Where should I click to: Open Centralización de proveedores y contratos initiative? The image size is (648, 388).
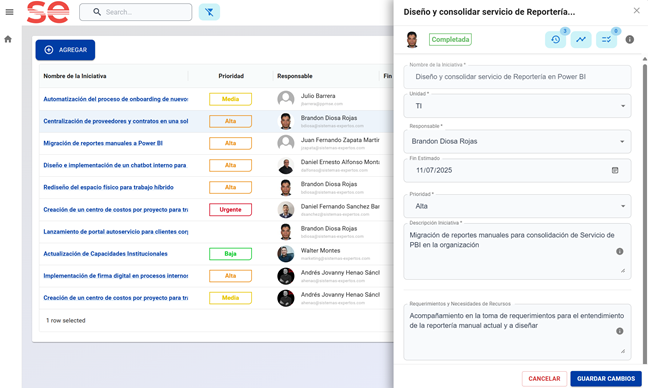(116, 121)
